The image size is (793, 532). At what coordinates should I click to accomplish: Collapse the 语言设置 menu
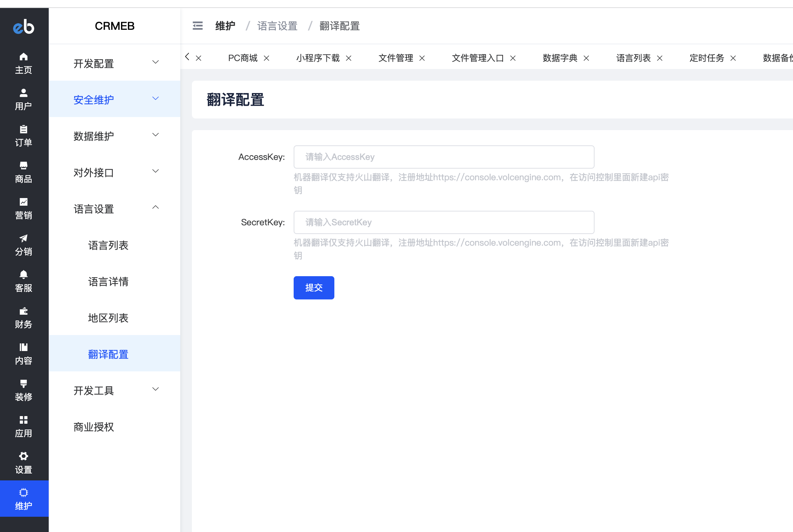[x=114, y=208]
